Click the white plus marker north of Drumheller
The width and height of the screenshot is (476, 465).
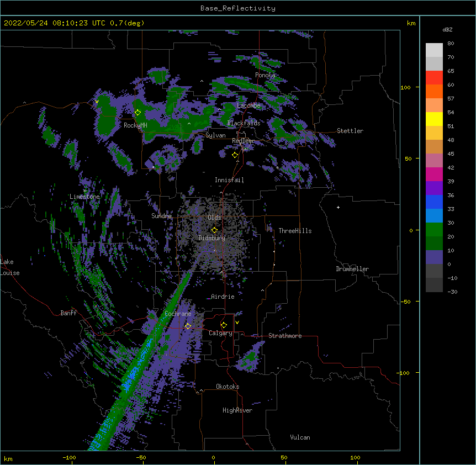tap(338, 207)
